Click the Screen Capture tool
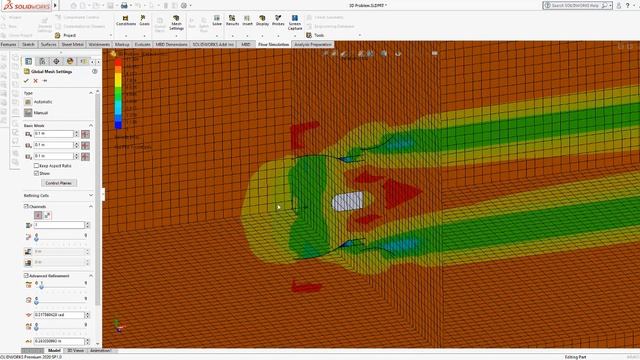 pos(295,22)
